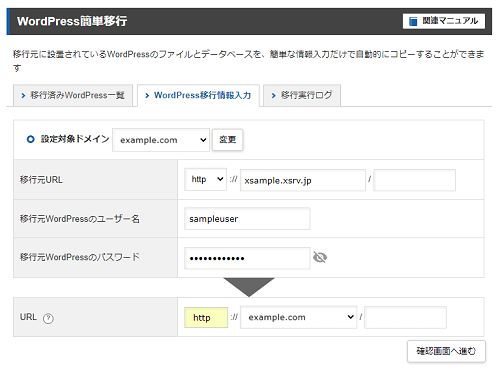Click 確認画面へ進む button
Screen dimensions: 500x376
[446, 351]
